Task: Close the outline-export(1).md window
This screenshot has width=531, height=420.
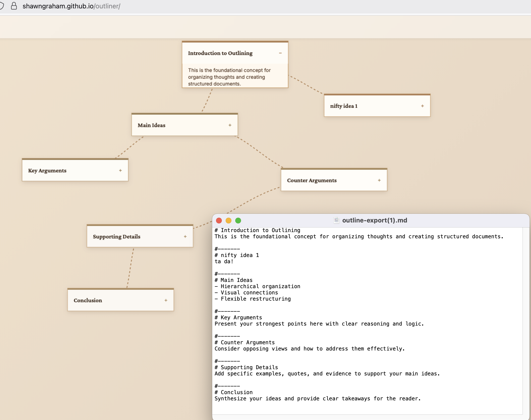Action: pyautogui.click(x=219, y=221)
